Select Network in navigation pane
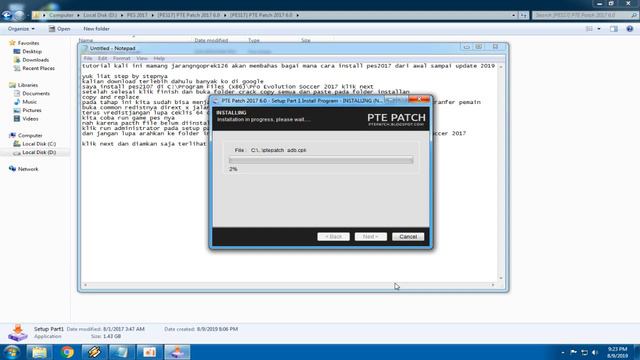 28,169
